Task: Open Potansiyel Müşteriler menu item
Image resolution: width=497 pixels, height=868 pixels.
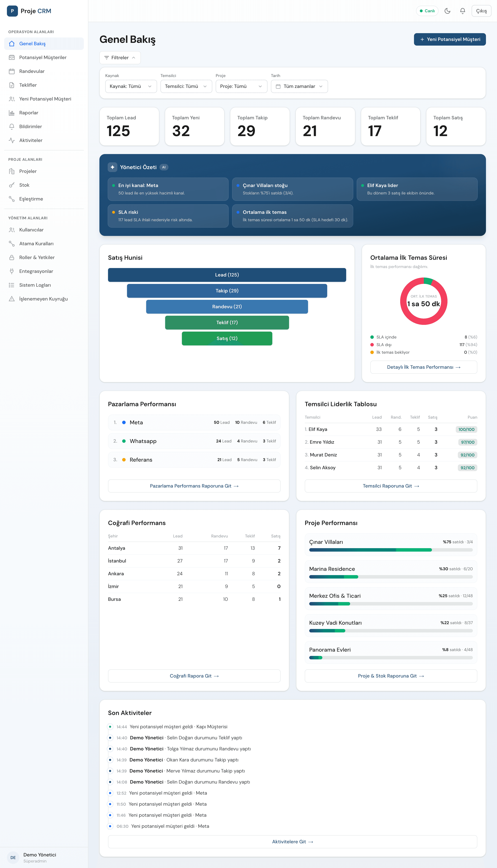Action: 44,57
